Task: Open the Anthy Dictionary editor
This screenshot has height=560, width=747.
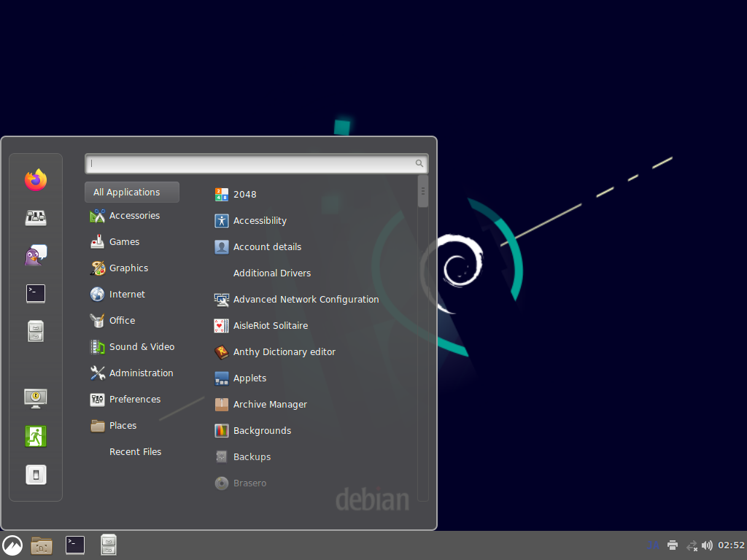Action: click(x=284, y=351)
